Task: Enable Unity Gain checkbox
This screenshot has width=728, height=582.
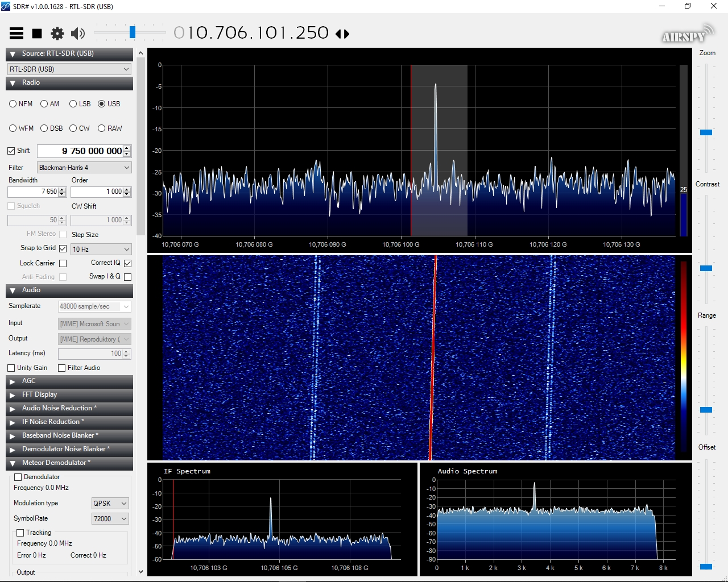Action: click(11, 368)
